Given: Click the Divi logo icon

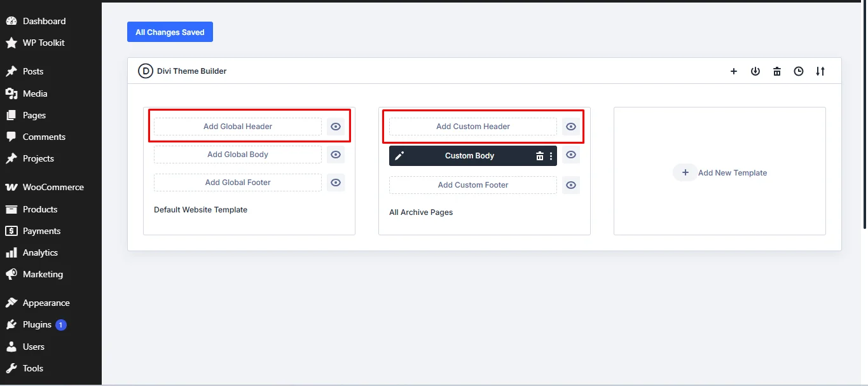Looking at the screenshot, I should (145, 71).
